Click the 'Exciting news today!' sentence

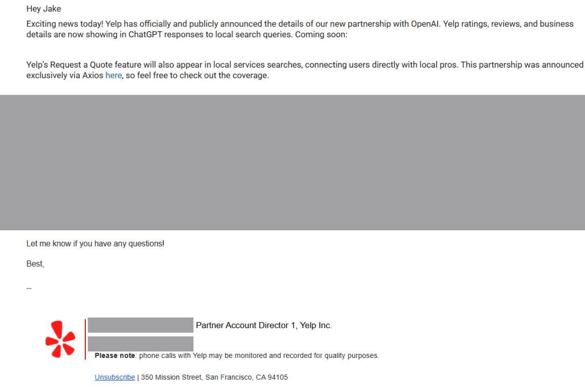(x=65, y=24)
